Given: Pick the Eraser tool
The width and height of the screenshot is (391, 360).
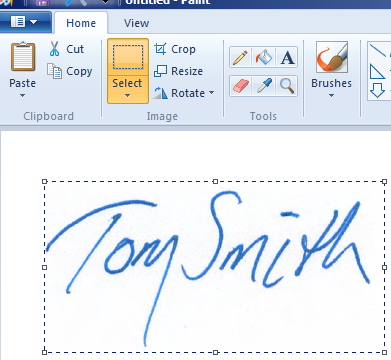Looking at the screenshot, I should pyautogui.click(x=241, y=86).
